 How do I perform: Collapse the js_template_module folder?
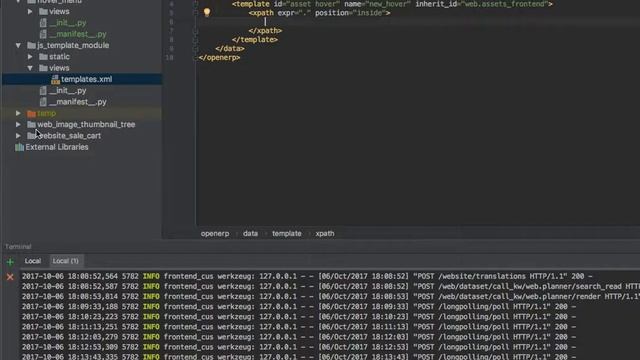click(18, 45)
